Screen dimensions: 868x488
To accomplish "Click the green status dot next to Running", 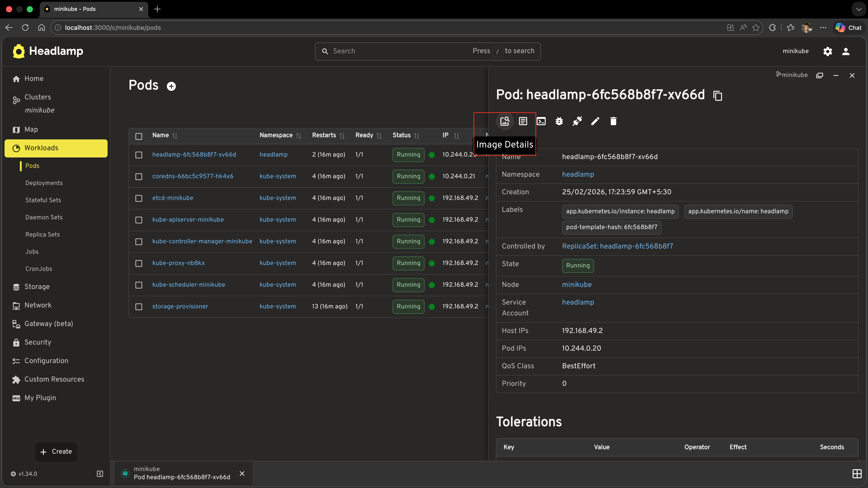I will pos(432,155).
